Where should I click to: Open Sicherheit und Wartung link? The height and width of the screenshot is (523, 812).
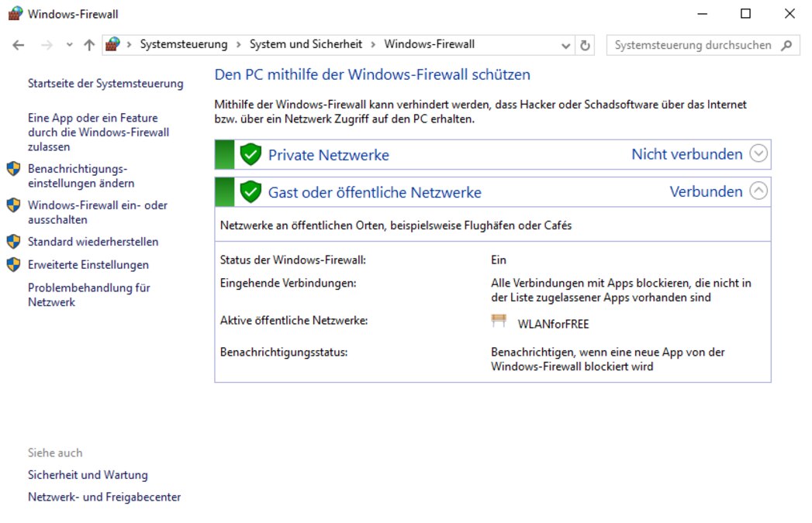(88, 475)
